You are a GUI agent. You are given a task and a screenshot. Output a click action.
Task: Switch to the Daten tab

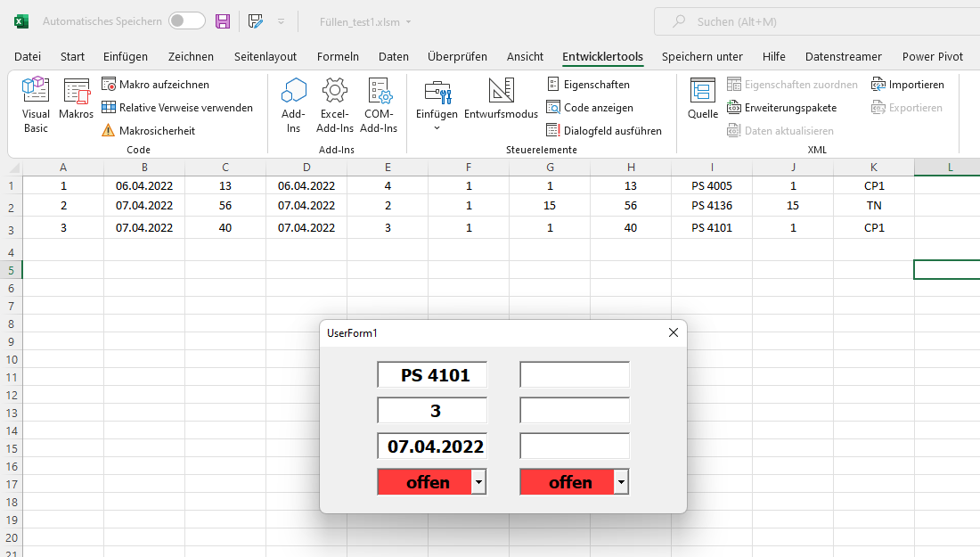tap(394, 56)
